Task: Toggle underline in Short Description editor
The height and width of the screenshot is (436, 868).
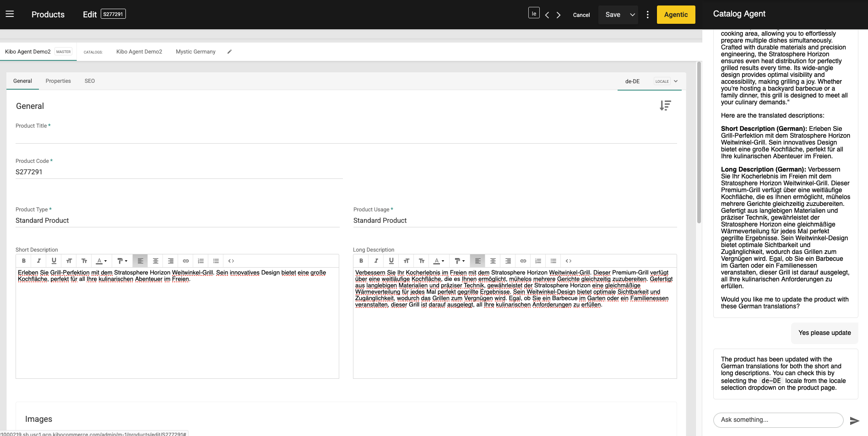Action: [x=54, y=261]
